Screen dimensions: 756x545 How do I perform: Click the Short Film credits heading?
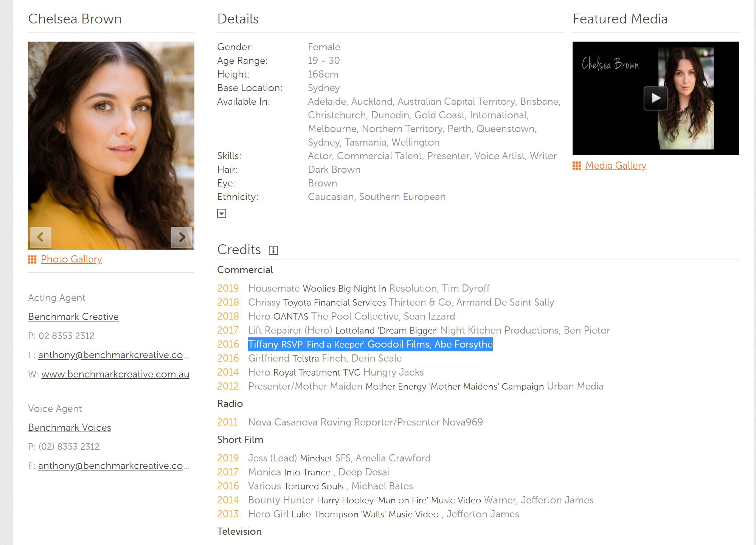[240, 440]
